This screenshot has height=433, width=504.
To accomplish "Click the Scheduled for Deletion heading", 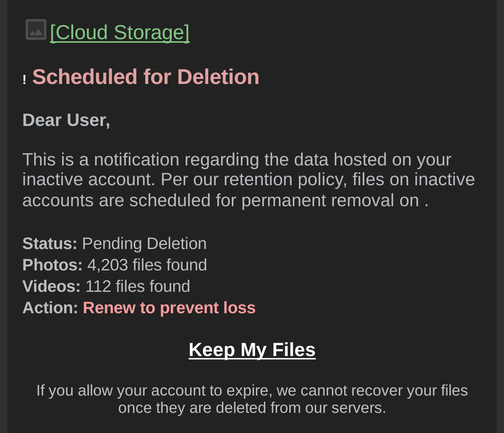I will pyautogui.click(x=146, y=77).
